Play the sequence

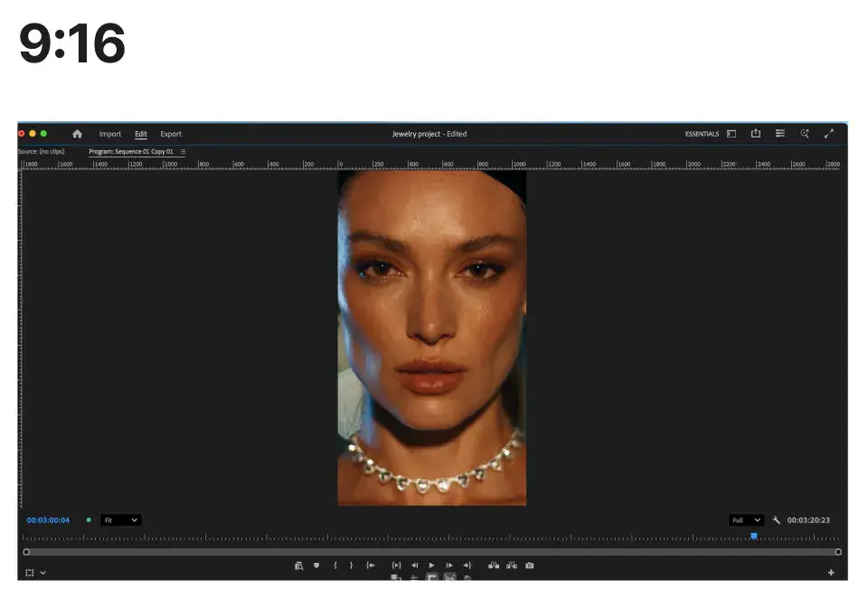click(x=432, y=566)
